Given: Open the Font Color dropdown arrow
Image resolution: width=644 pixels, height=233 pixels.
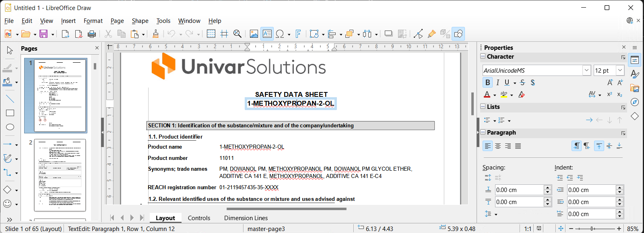Looking at the screenshot, I should [x=495, y=95].
